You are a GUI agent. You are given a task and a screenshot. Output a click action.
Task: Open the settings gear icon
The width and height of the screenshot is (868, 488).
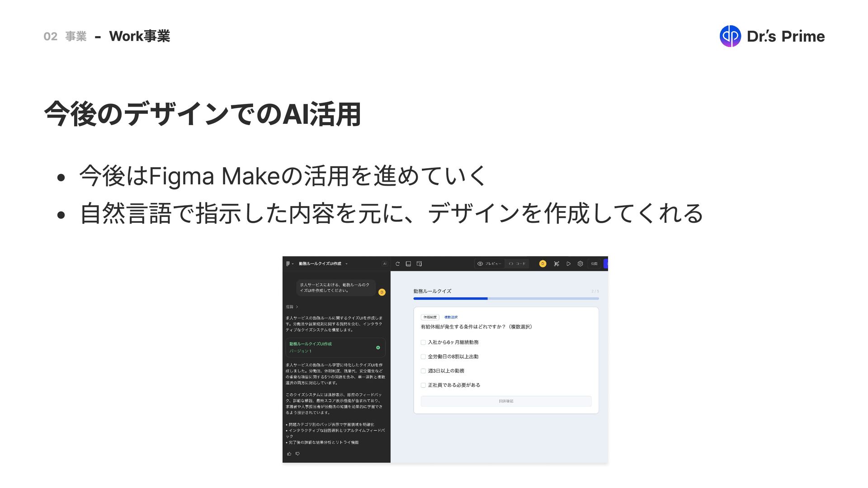[580, 264]
